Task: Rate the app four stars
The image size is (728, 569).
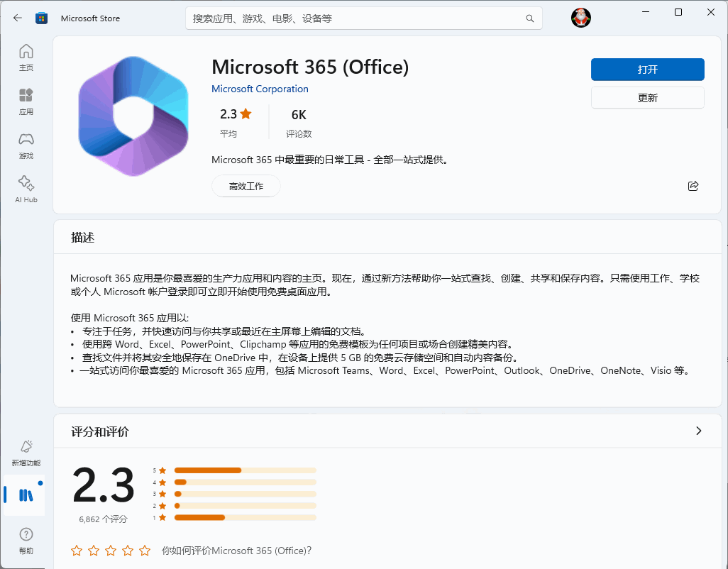Action: point(128,551)
